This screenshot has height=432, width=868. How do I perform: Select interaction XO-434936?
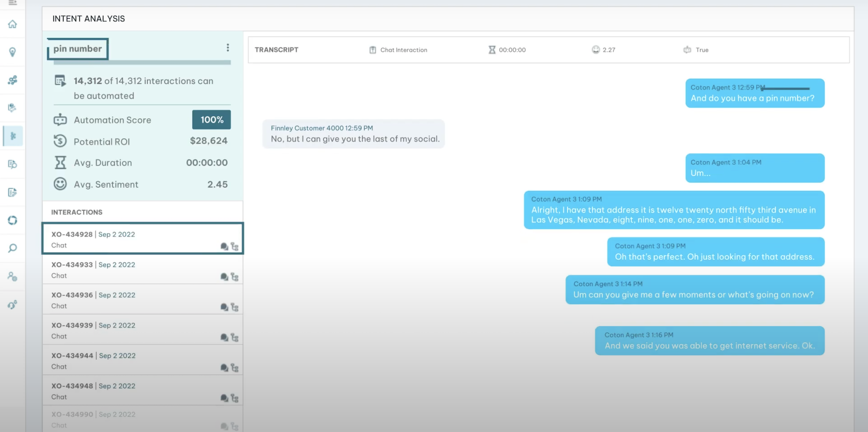point(143,300)
